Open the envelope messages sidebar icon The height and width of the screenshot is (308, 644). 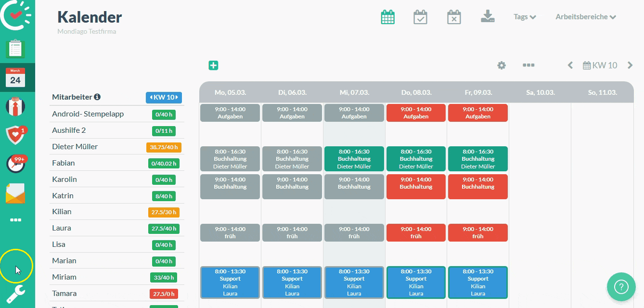(15, 193)
